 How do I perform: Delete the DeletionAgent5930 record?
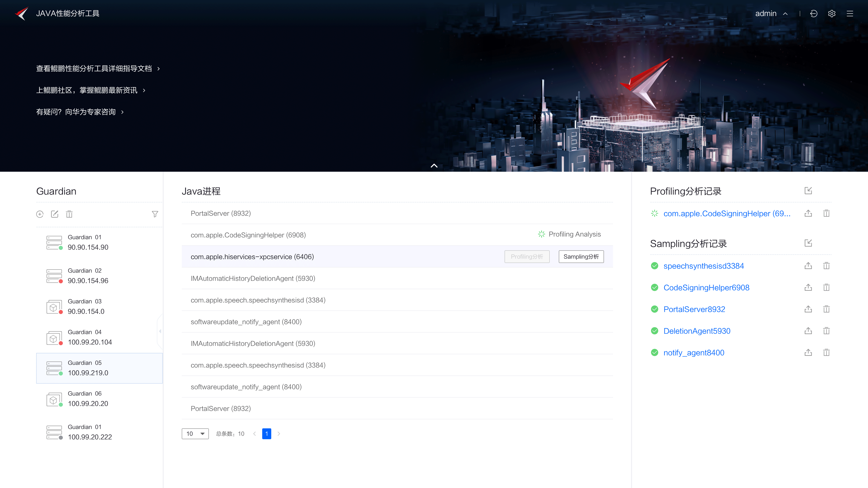(826, 331)
